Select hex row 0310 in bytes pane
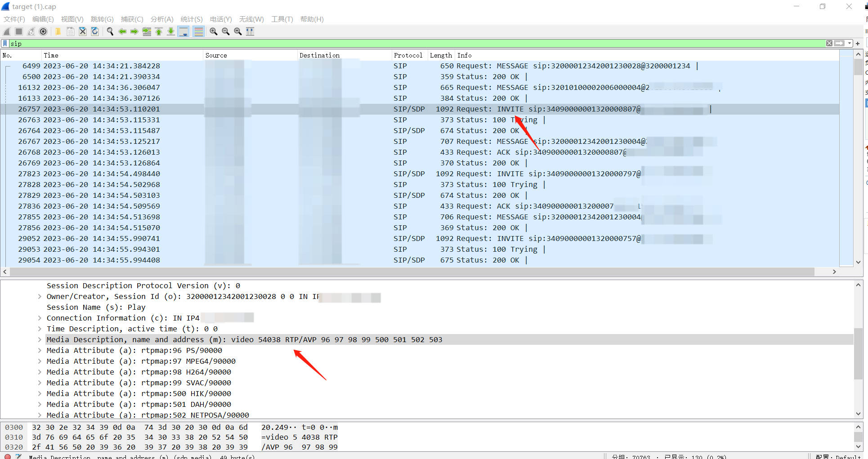Viewport: 868px width, 459px height. (171, 437)
